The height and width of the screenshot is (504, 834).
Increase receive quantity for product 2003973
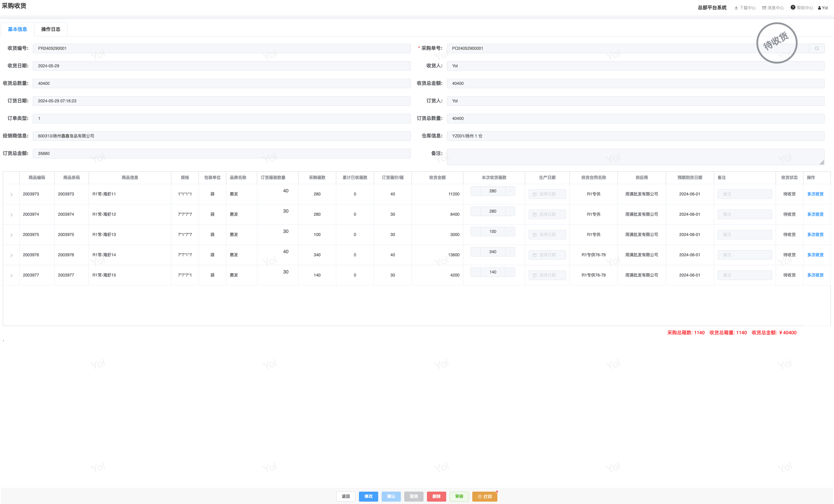click(510, 191)
